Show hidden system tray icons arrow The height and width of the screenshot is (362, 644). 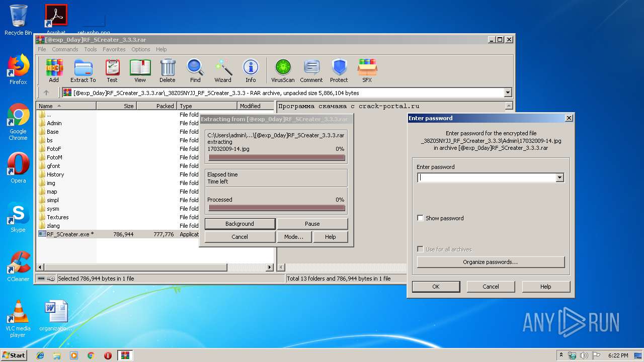tap(561, 355)
